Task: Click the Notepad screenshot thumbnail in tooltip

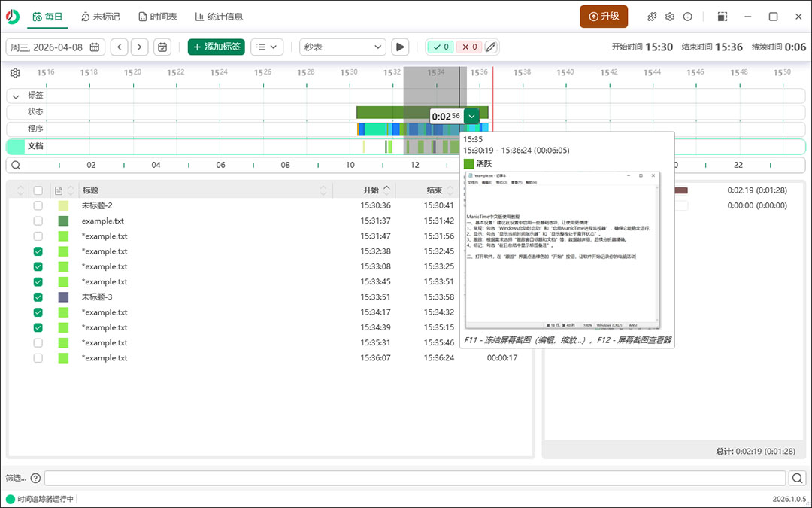Action: [x=563, y=251]
